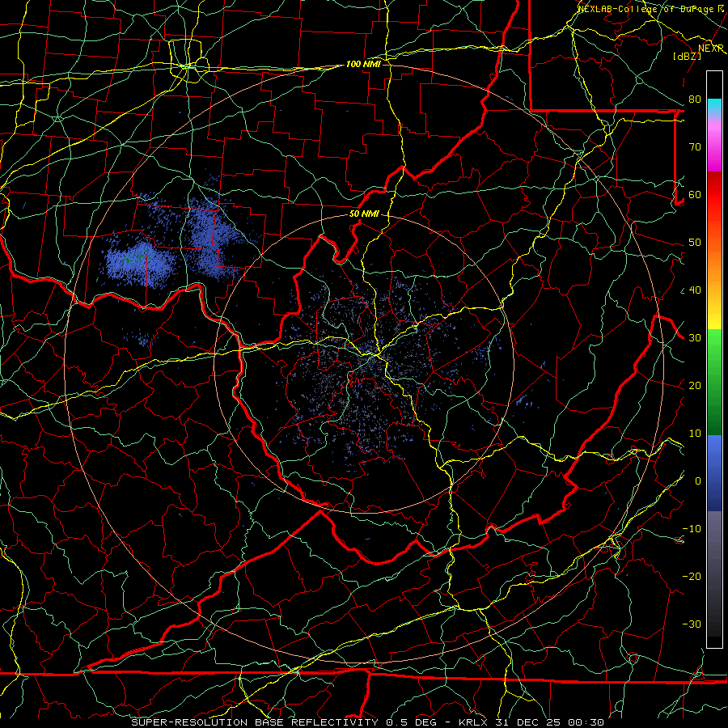Click the 100 NMI range ring label
The image size is (728, 728).
(363, 64)
